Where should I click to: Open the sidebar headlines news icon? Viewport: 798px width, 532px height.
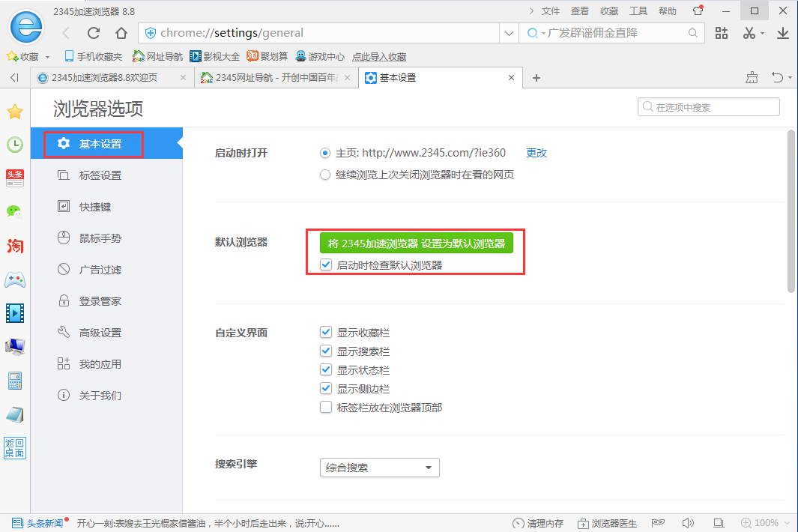pos(15,178)
